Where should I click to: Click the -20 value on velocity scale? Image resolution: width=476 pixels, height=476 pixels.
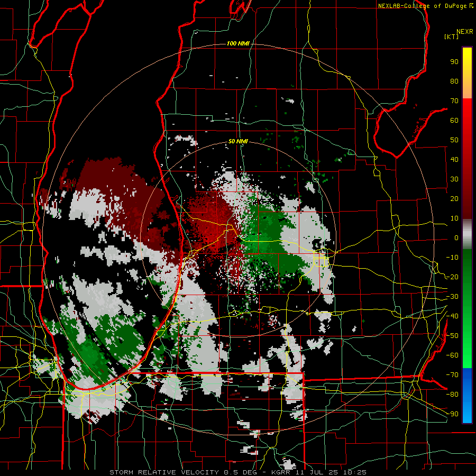click(x=452, y=277)
